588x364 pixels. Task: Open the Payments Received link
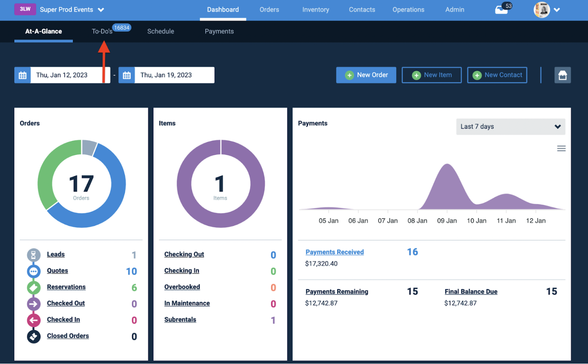[x=334, y=252]
